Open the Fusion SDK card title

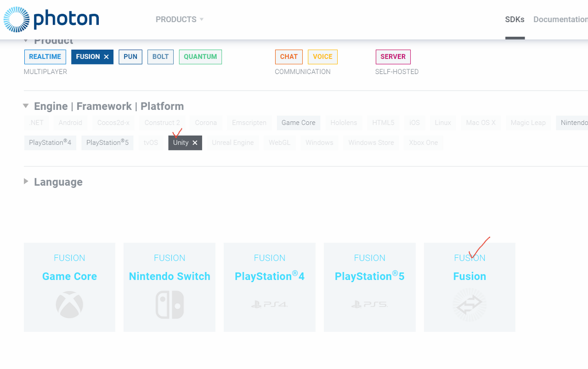tap(469, 276)
